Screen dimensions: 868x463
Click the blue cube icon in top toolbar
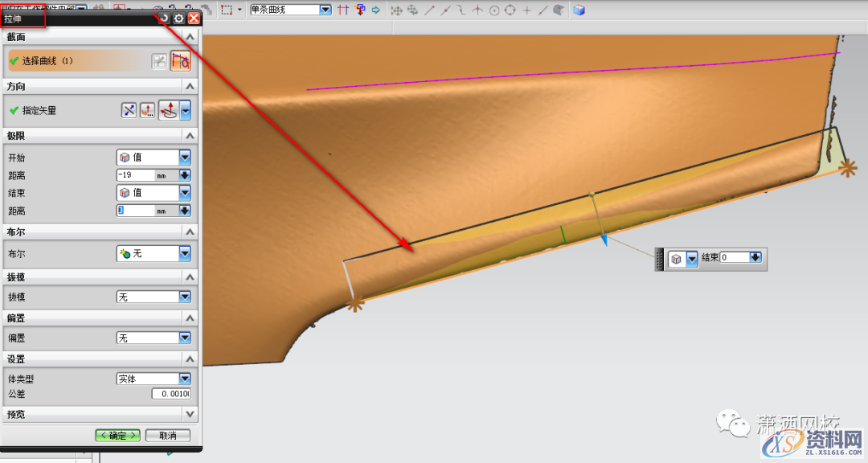[x=579, y=10]
